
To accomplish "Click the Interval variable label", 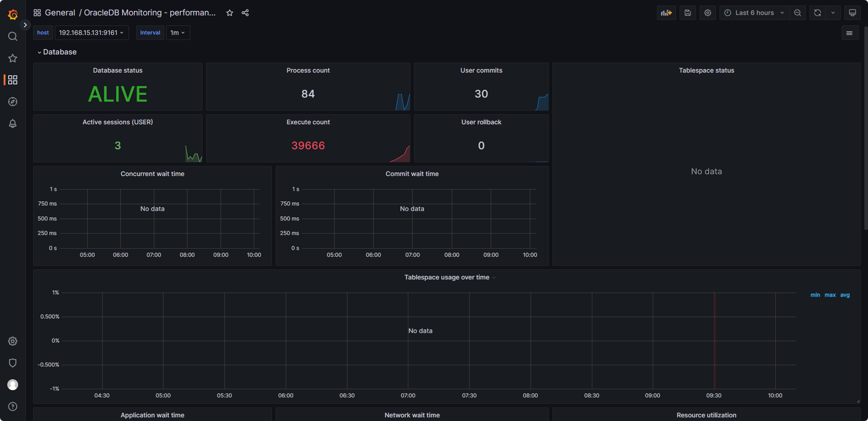I will click(150, 33).
